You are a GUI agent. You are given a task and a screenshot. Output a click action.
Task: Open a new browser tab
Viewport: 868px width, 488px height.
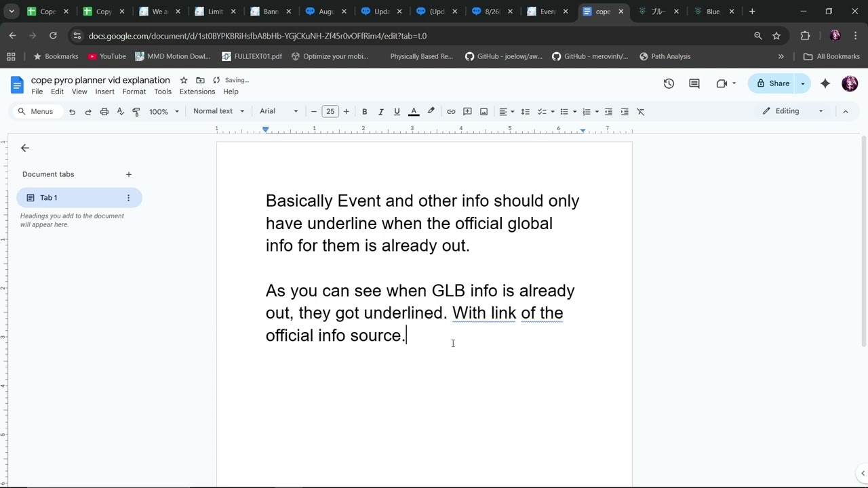click(x=752, y=12)
